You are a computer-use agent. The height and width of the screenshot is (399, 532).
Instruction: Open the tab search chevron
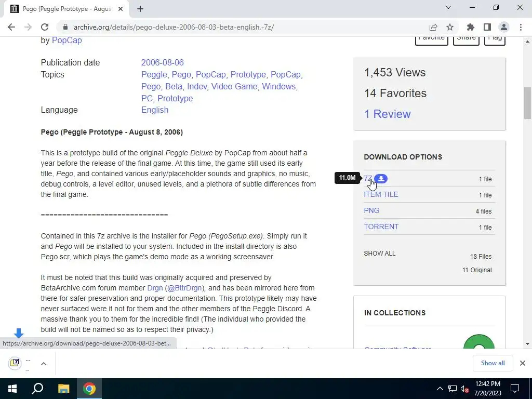pyautogui.click(x=448, y=7)
